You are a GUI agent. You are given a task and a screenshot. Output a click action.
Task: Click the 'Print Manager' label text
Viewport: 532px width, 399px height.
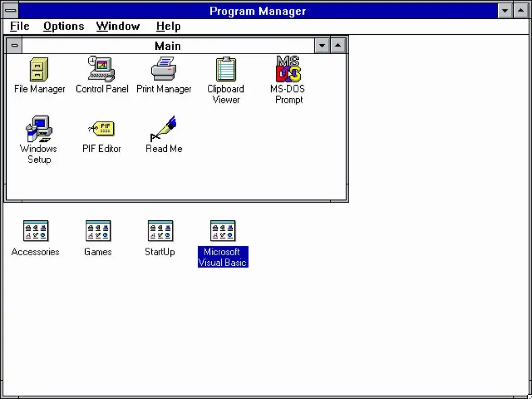pyautogui.click(x=164, y=89)
